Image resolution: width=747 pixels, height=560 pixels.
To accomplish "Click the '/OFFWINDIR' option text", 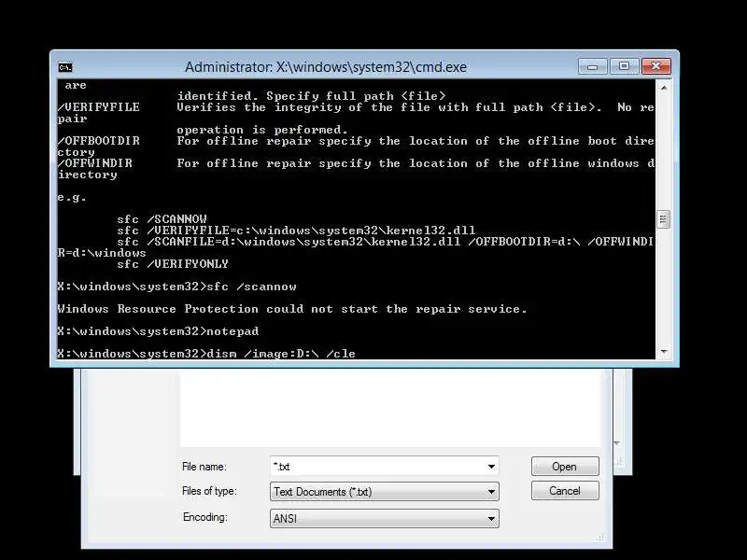I will [x=95, y=163].
